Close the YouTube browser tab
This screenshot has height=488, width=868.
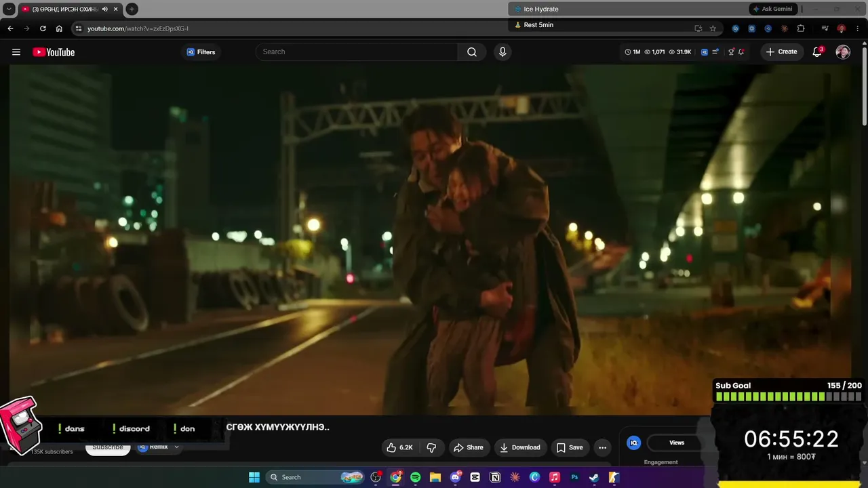tap(115, 9)
